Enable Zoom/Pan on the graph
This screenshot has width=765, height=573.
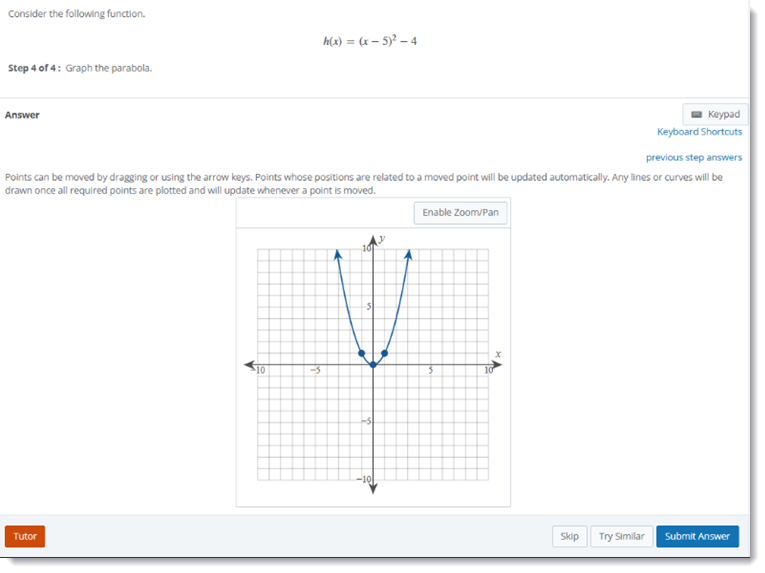pos(460,213)
